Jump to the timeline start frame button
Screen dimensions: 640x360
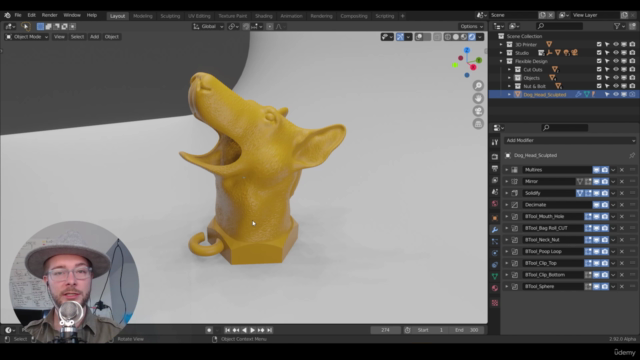[227, 330]
